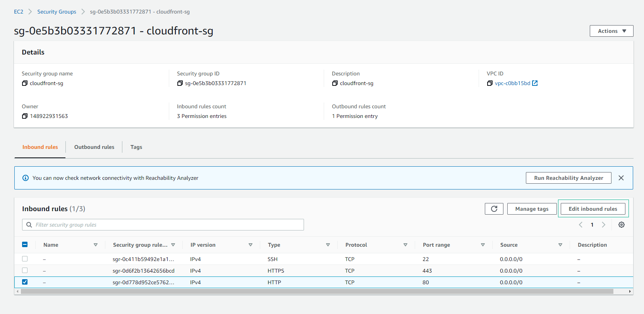The width and height of the screenshot is (644, 314).
Task: Select the SSH rule checkbox
Action: (25, 259)
